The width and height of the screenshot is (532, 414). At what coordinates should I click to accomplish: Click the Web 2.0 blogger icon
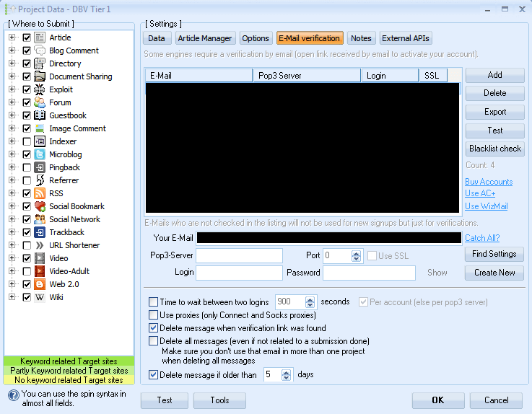(40, 284)
